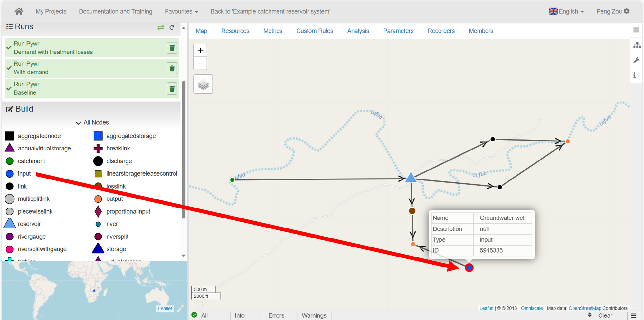Zoom out on the map

pyautogui.click(x=200, y=63)
